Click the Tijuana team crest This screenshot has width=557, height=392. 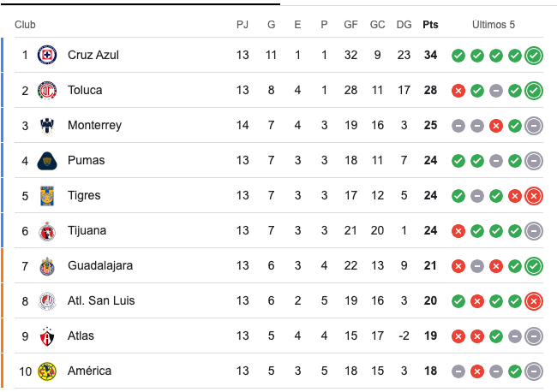click(x=47, y=231)
